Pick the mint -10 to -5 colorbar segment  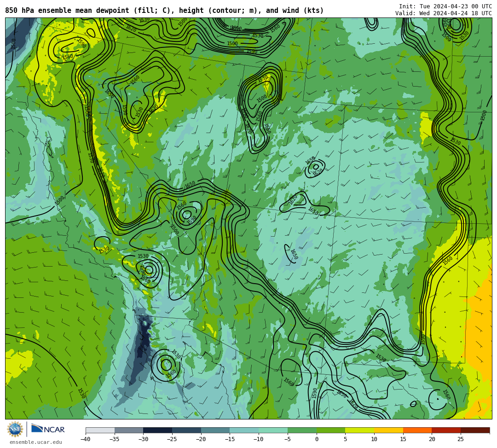tap(273, 430)
